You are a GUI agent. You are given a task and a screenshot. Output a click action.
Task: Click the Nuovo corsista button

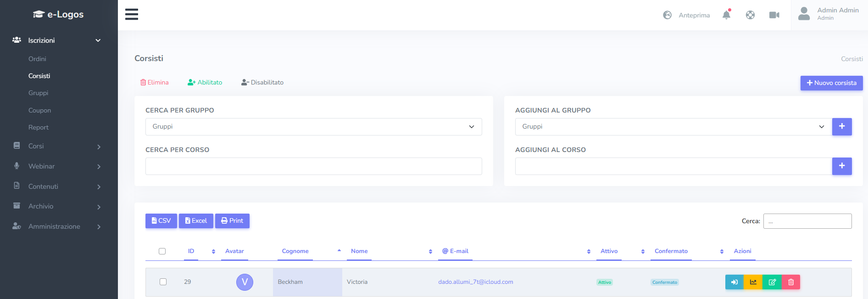tap(831, 83)
